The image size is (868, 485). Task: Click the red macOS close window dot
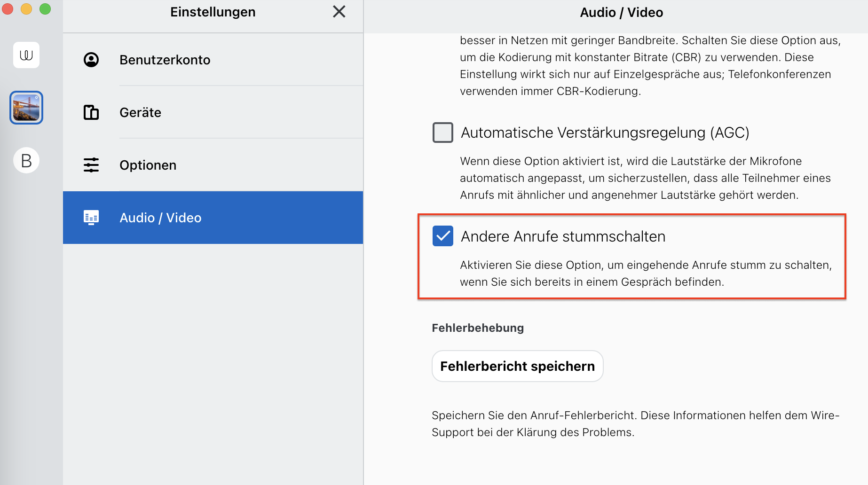[x=8, y=9]
